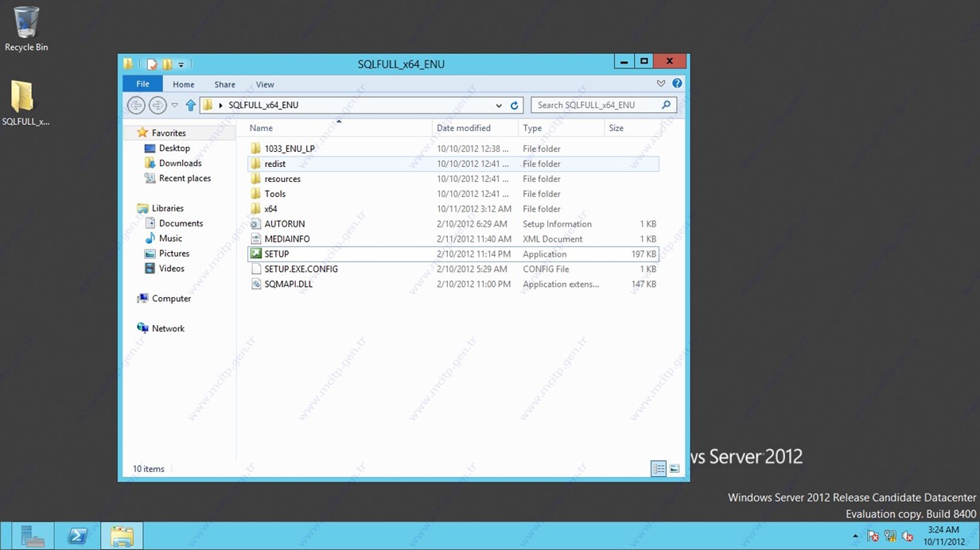Go up one level with Up arrow
Viewport: 980px width, 550px height.
(190, 105)
